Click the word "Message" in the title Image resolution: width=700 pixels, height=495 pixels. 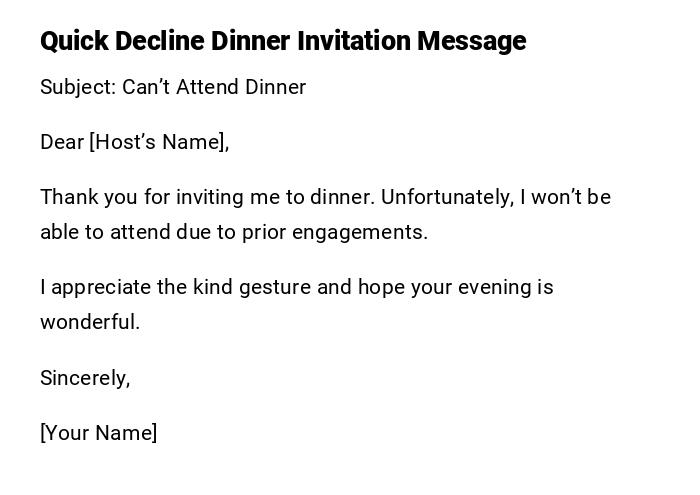pos(471,41)
